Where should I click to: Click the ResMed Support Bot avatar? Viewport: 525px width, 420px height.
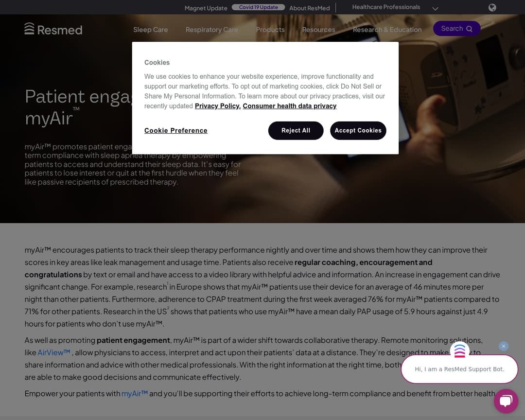[459, 350]
